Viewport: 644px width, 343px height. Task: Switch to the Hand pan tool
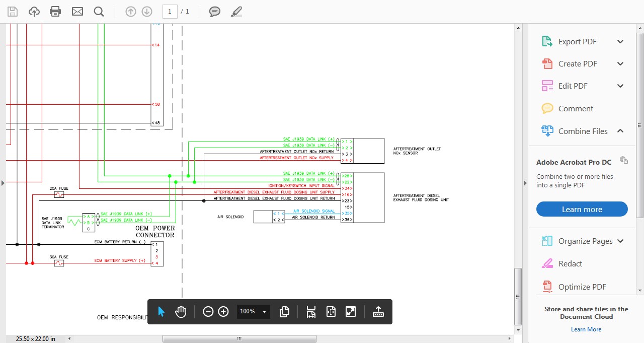tap(181, 312)
